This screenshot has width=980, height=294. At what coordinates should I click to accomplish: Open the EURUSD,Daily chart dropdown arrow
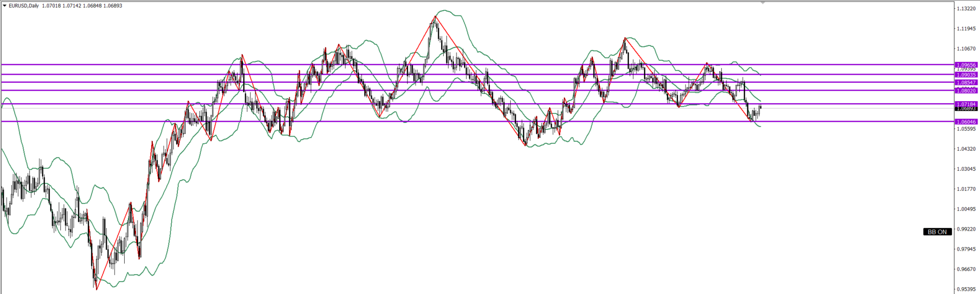click(5, 6)
